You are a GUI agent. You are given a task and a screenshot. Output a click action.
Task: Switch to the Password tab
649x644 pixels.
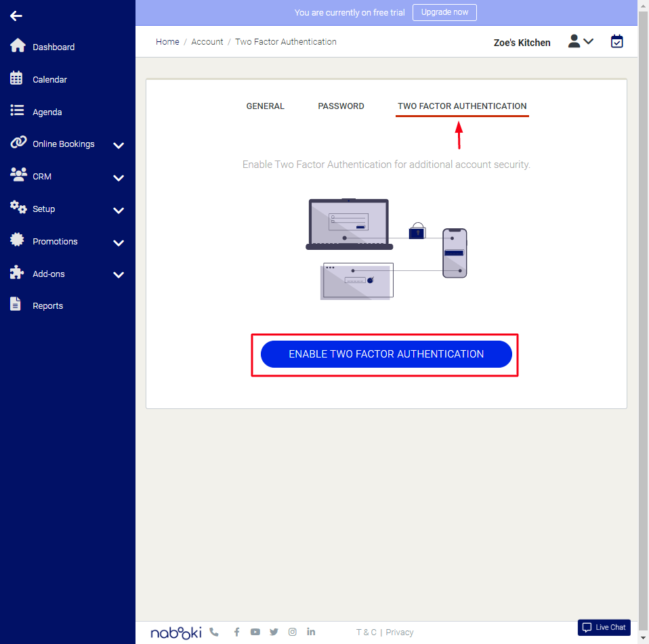pos(341,106)
